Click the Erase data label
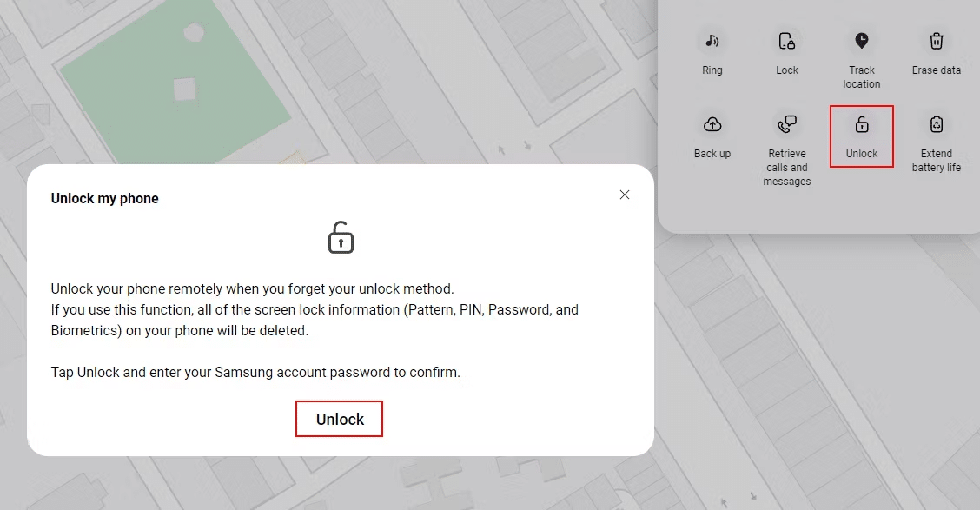 936,70
